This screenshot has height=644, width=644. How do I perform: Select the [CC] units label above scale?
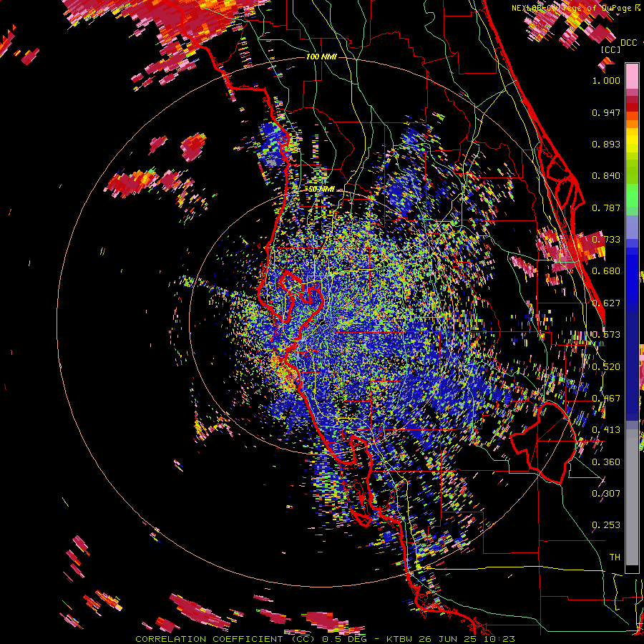tap(611, 49)
